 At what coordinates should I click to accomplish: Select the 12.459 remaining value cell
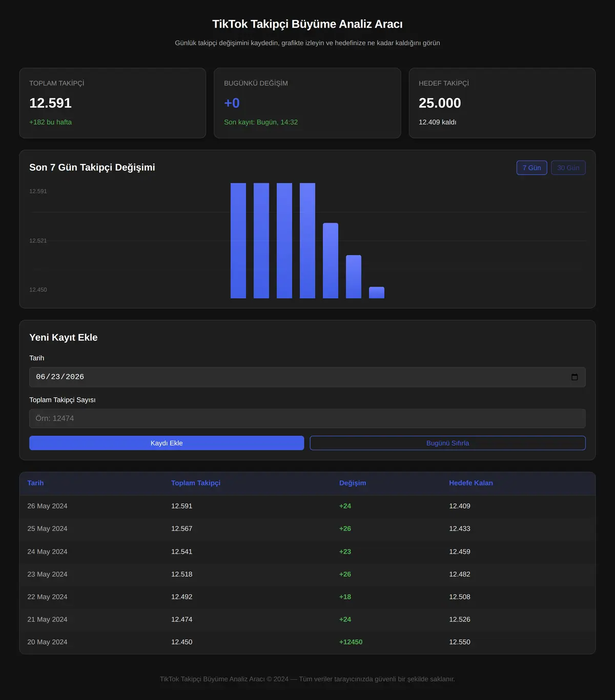460,552
